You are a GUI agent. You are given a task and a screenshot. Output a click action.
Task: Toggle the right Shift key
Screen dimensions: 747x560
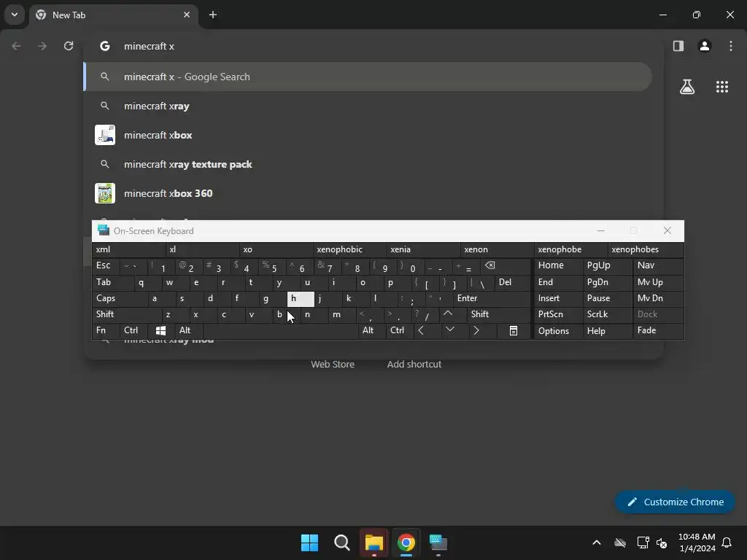pyautogui.click(x=498, y=315)
